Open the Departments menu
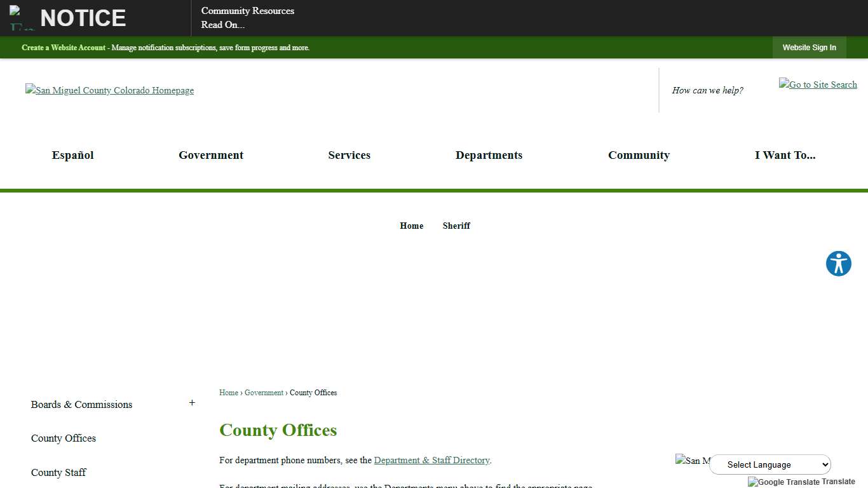The width and height of the screenshot is (868, 488). click(x=489, y=155)
